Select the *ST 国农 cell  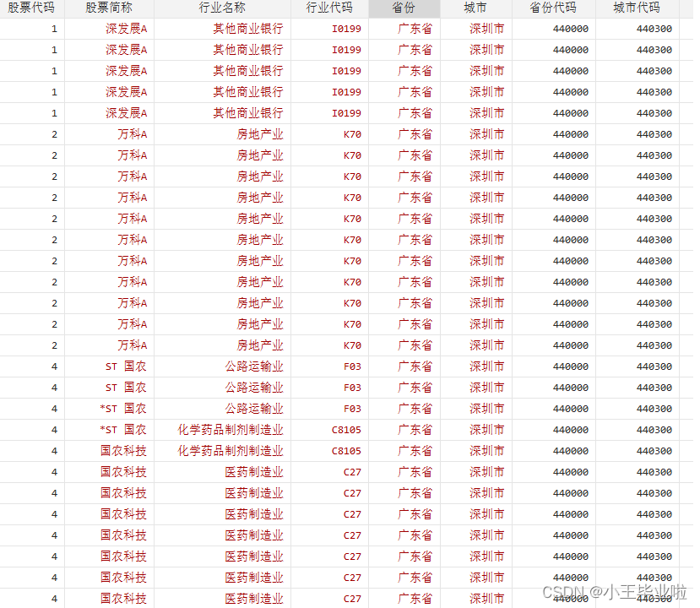(x=125, y=409)
